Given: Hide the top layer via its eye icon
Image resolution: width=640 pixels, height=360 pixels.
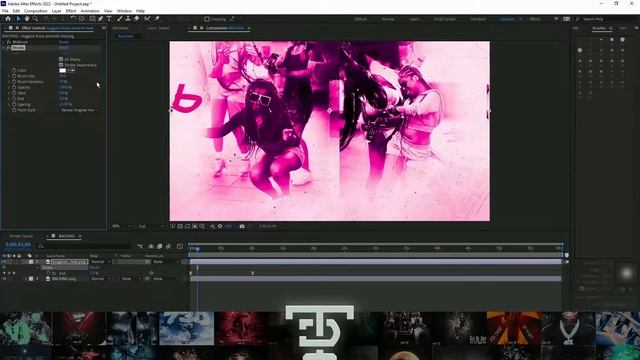Looking at the screenshot, I should coord(4,262).
